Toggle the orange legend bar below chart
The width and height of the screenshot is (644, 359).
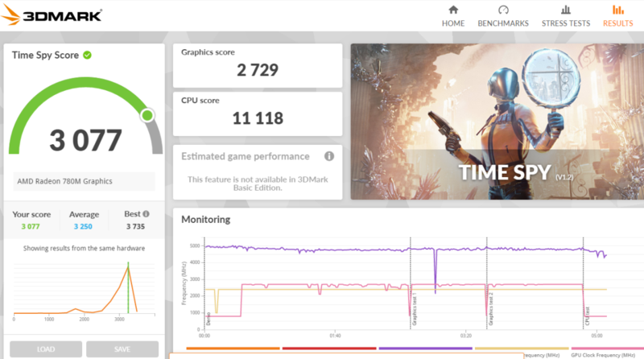[x=233, y=349]
